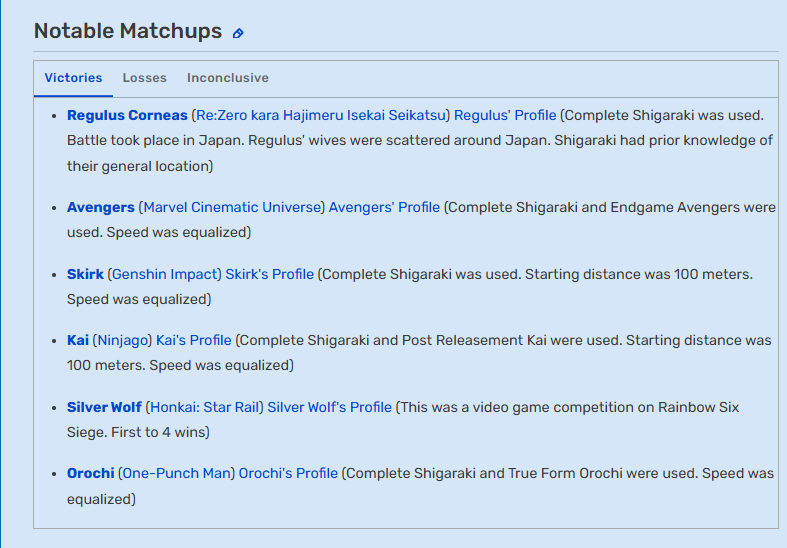787x548 pixels.
Task: Visit the Marvel Cinematic Universe link
Action: coord(232,207)
